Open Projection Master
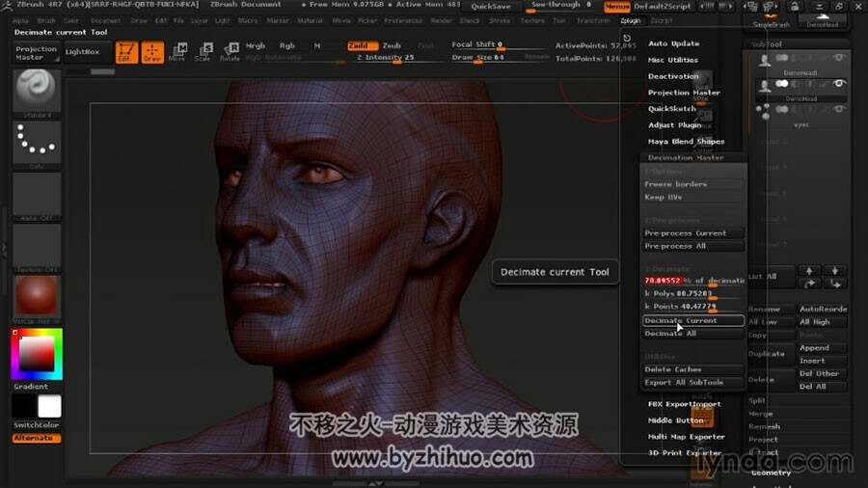The height and width of the screenshot is (488, 868). coord(36,53)
